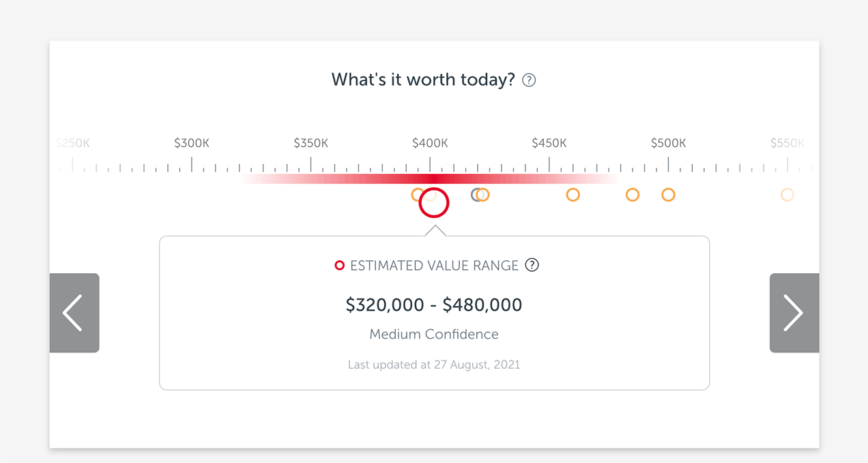Click the faded orange marker near $550K
Viewport: 868px width, 463px height.
coord(787,195)
